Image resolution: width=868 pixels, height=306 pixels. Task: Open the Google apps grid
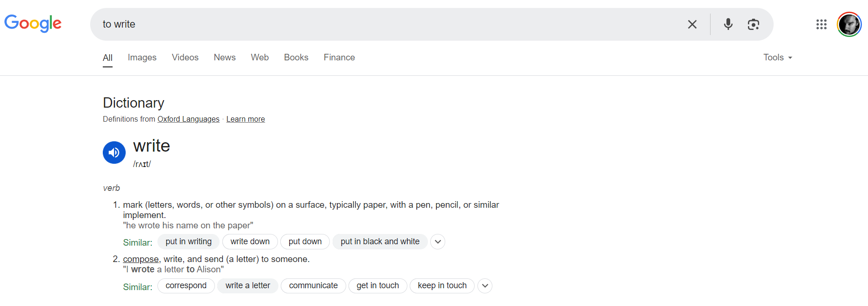pos(821,24)
